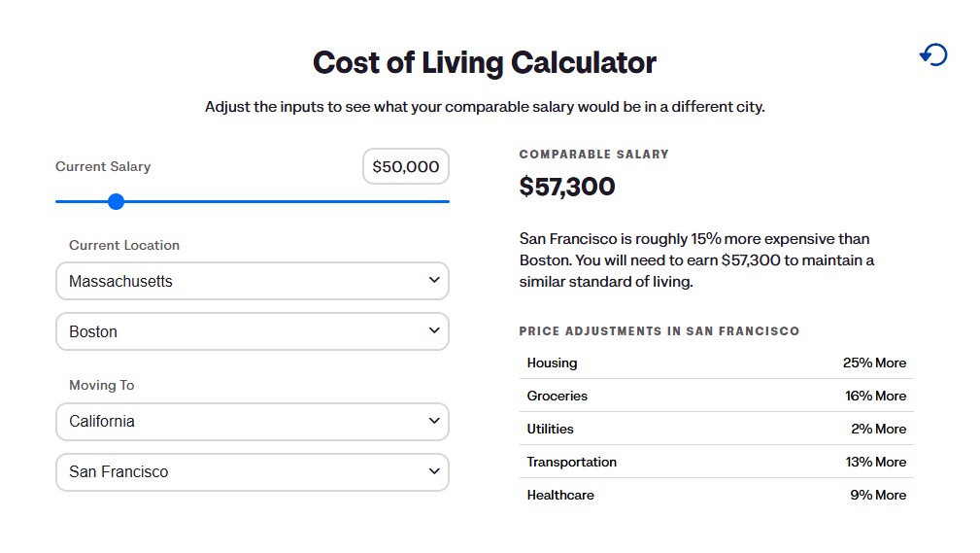Click the chevron on the Massachusetts dropdown
980x553 pixels.
434,281
